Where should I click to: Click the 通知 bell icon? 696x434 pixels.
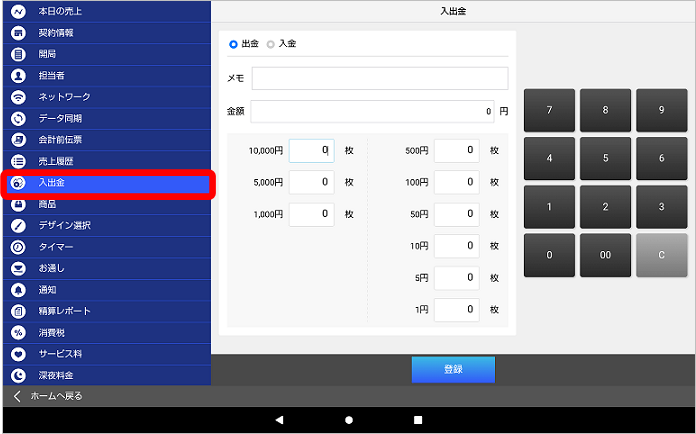click(18, 290)
